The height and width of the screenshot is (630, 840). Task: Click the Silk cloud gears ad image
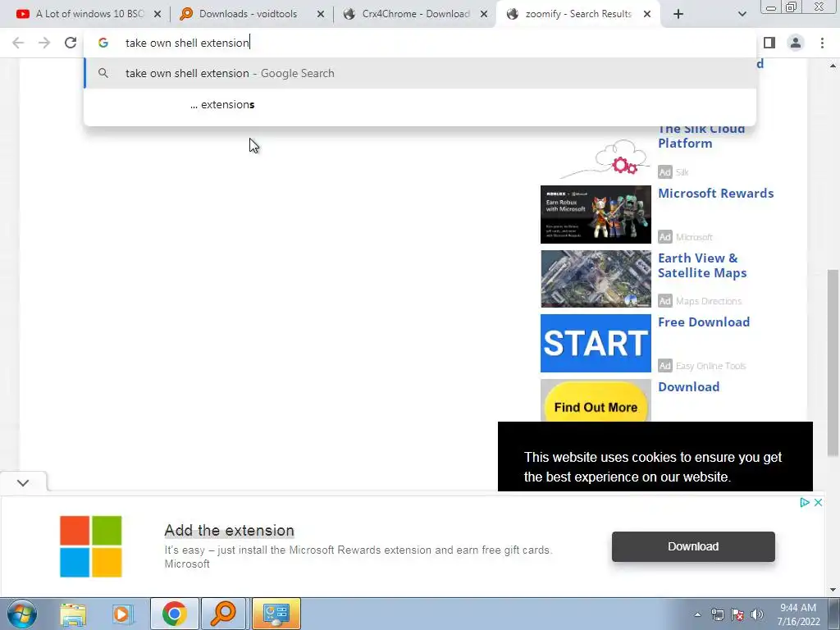[603, 158]
